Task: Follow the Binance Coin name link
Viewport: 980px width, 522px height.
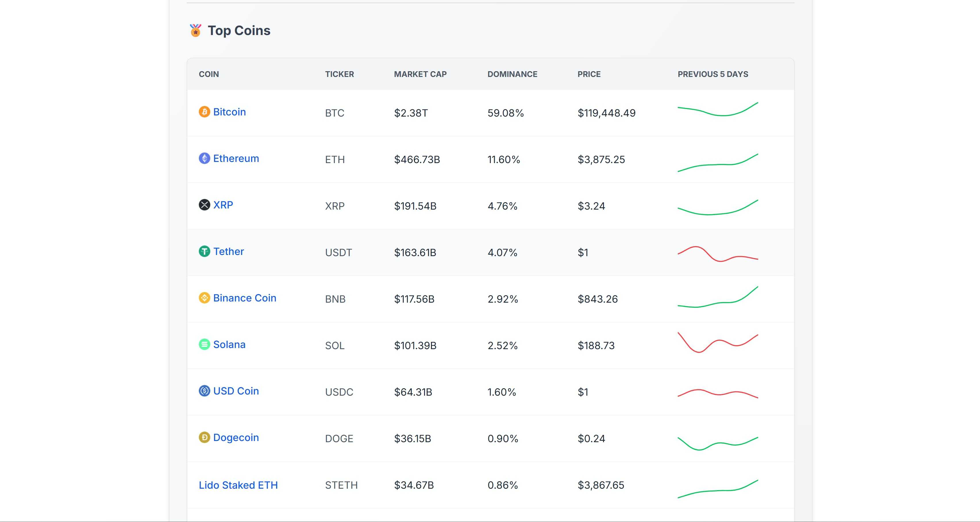Action: click(x=244, y=298)
